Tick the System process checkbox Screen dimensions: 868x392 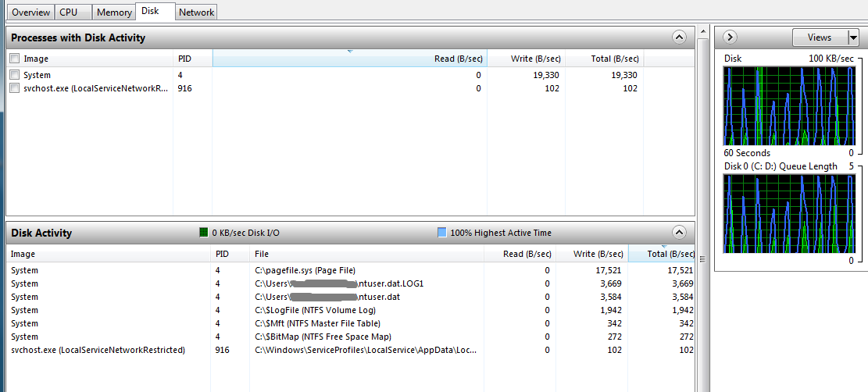14,75
